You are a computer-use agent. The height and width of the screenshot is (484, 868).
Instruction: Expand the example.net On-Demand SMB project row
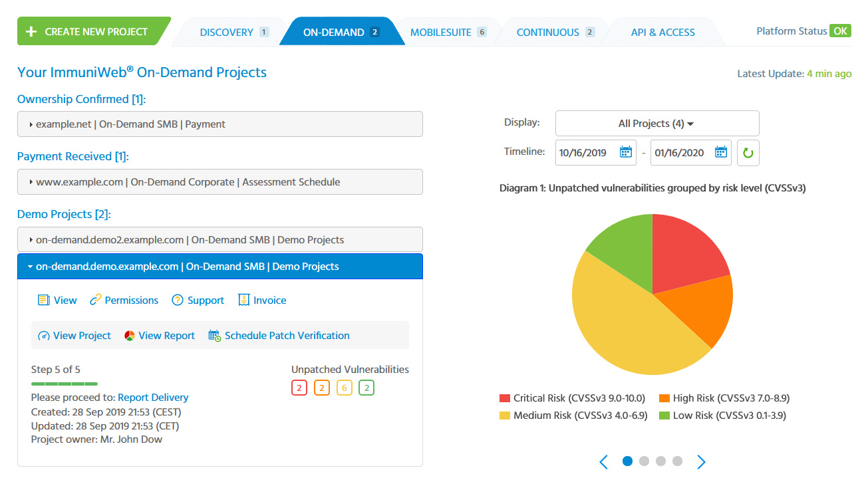click(219, 124)
